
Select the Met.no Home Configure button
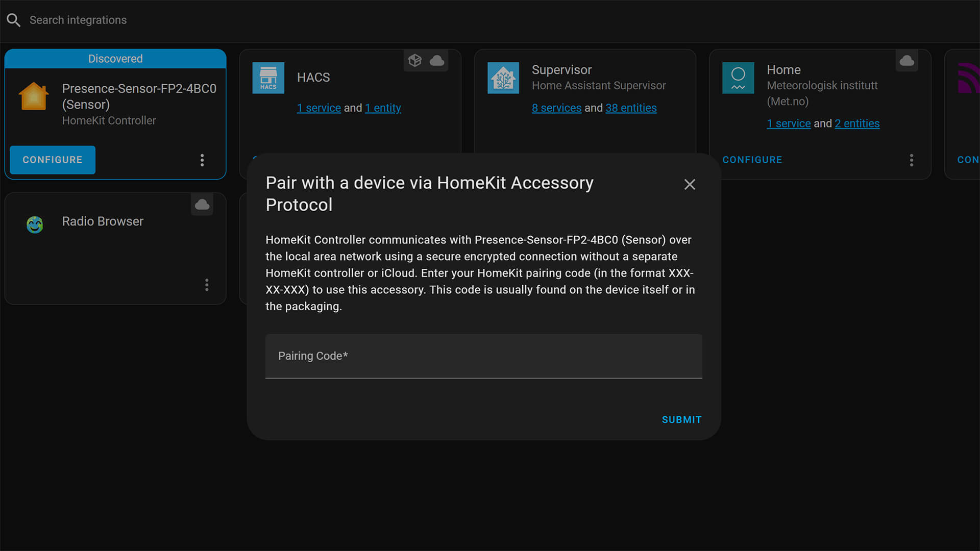pyautogui.click(x=752, y=160)
